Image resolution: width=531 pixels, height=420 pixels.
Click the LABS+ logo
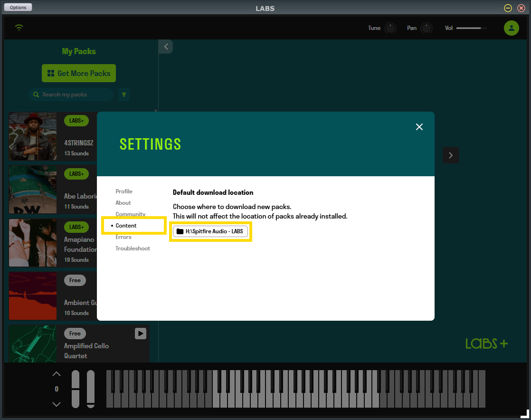pos(487,344)
